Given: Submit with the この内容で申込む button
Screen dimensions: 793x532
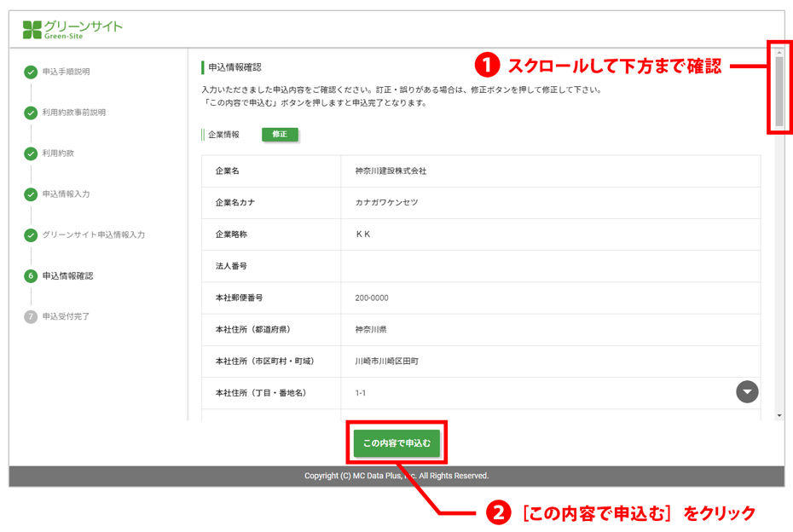Looking at the screenshot, I should click(396, 443).
